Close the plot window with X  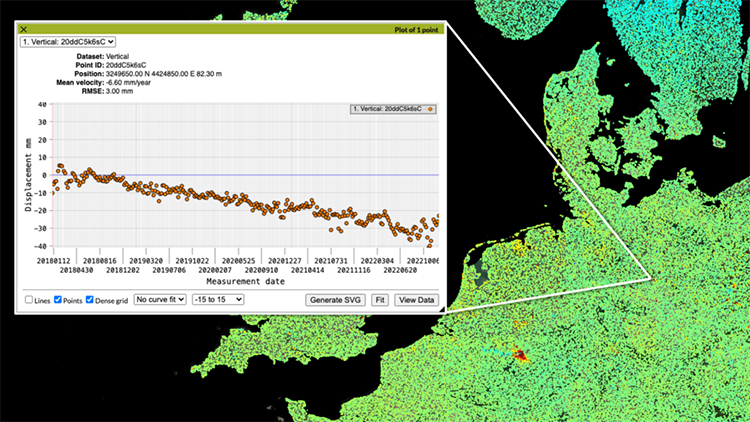23,30
